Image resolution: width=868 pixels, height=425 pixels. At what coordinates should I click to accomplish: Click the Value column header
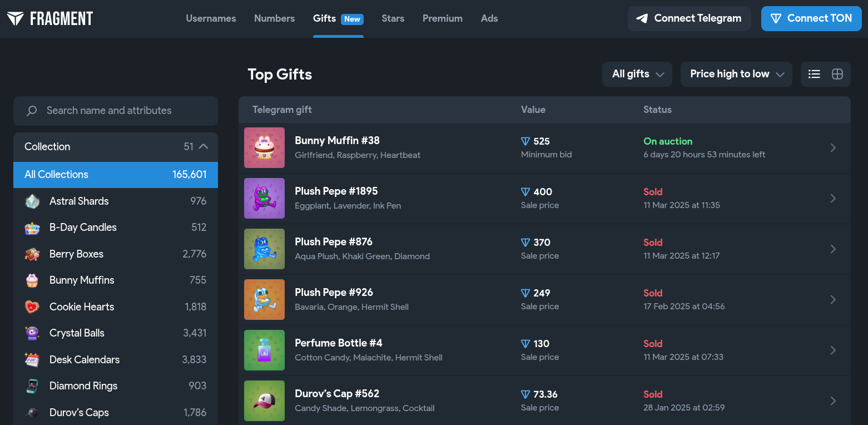tap(533, 110)
